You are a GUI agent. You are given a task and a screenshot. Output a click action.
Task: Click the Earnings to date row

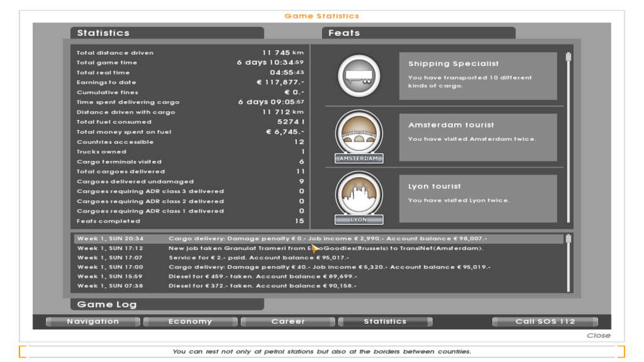[190, 82]
